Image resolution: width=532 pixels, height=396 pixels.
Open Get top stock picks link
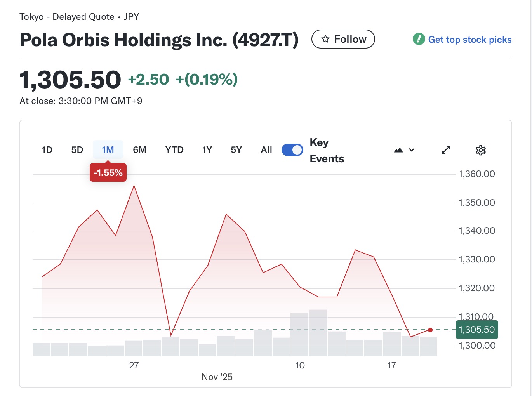[469, 40]
